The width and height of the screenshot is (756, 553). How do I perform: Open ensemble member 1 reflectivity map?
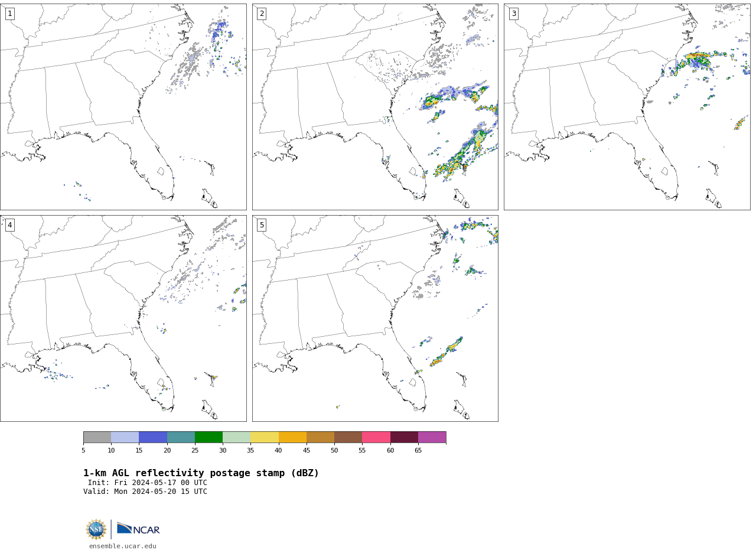pos(123,107)
